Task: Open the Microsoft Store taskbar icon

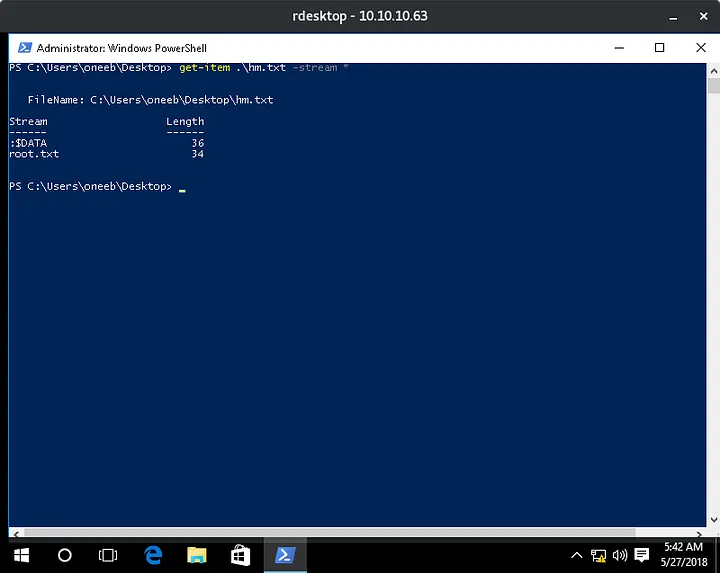Action: pos(241,555)
